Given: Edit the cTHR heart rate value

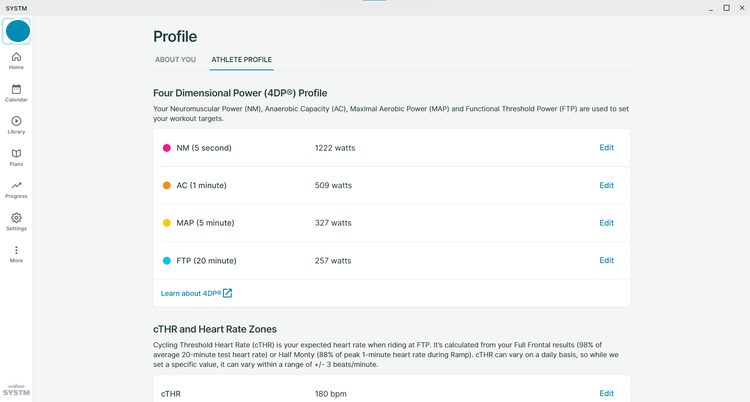Looking at the screenshot, I should (607, 393).
